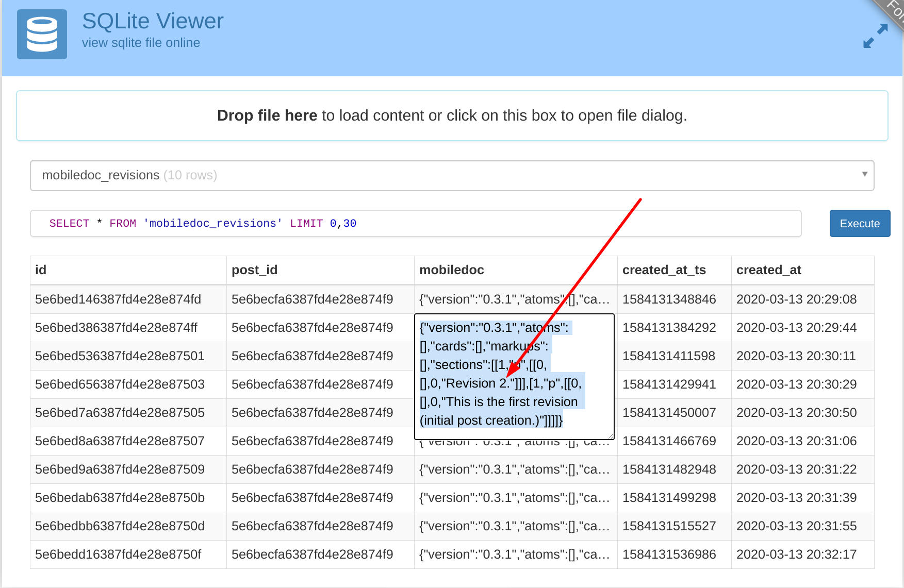Click the mobiledoc cell in the 20:29:08 row

pos(516,299)
